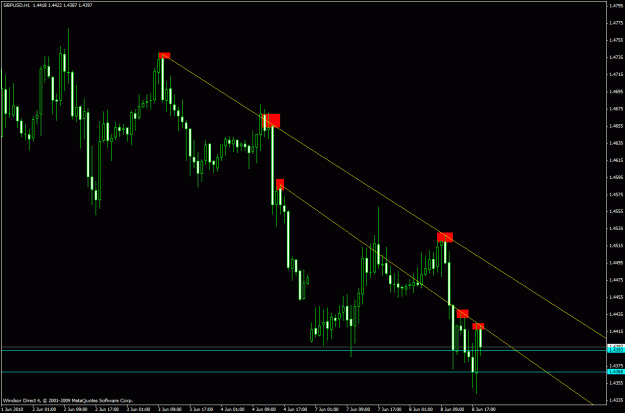
Task: Select the rightmost red marker on the last candle
Action: pos(478,326)
